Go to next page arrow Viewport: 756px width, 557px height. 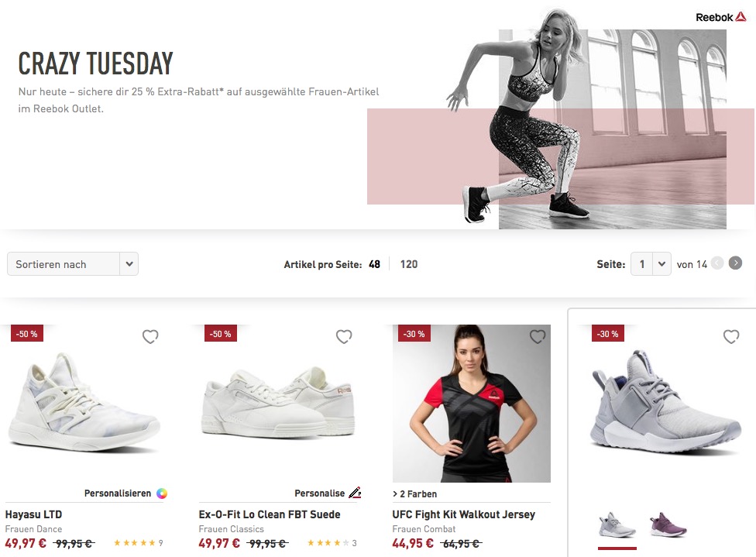point(735,263)
